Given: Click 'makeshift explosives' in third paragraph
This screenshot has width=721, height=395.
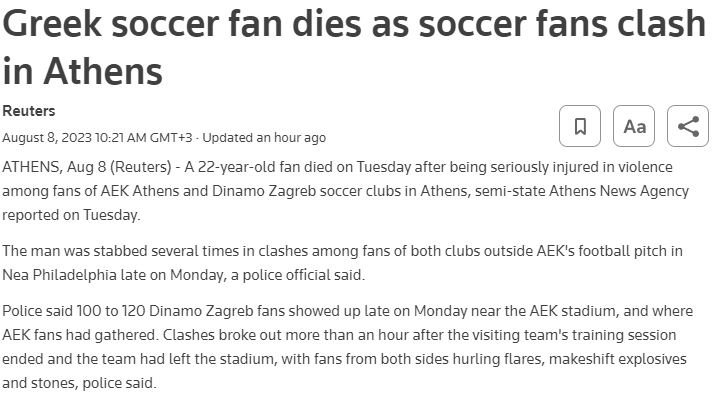Looking at the screenshot, I should [618, 359].
